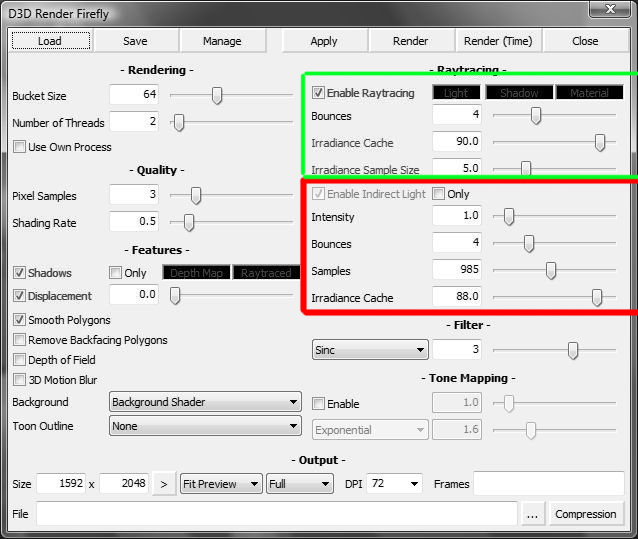Image resolution: width=638 pixels, height=539 pixels.
Task: Open the Toon Outline dropdown
Action: point(205,426)
